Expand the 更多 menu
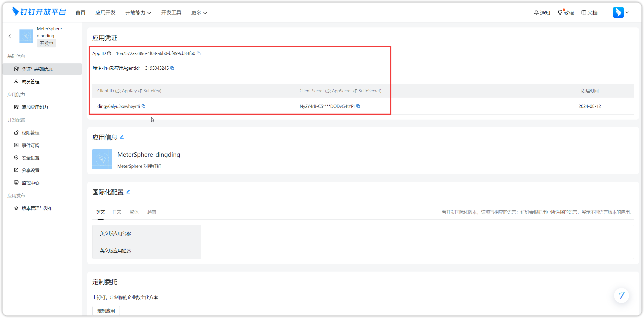This screenshot has width=644, height=318. pos(199,13)
